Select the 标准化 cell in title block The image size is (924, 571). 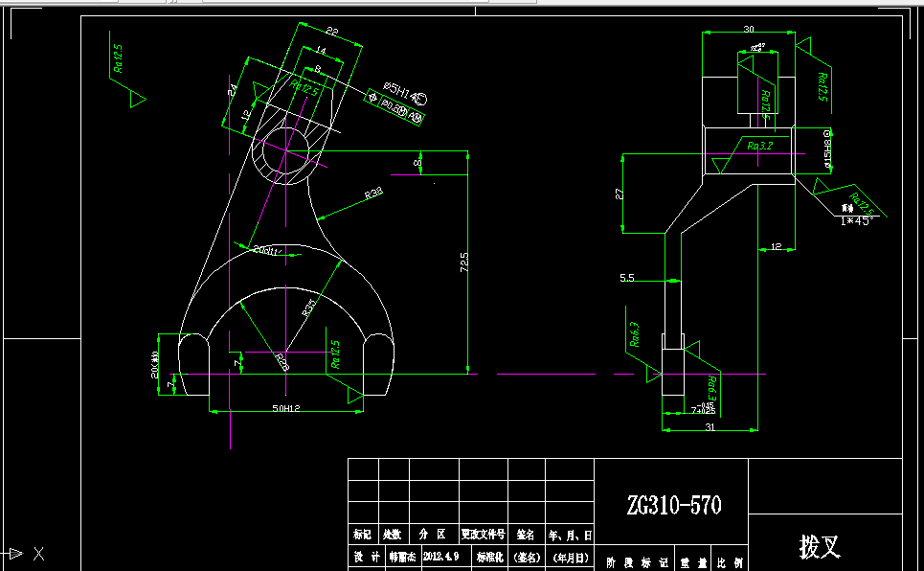pos(489,557)
